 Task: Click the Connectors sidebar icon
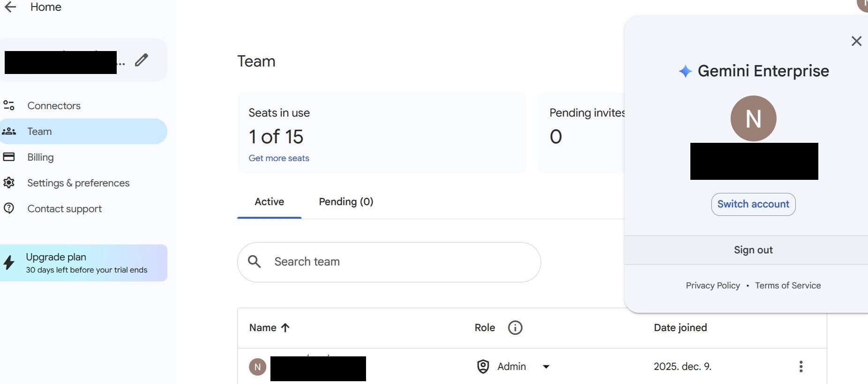(9, 105)
